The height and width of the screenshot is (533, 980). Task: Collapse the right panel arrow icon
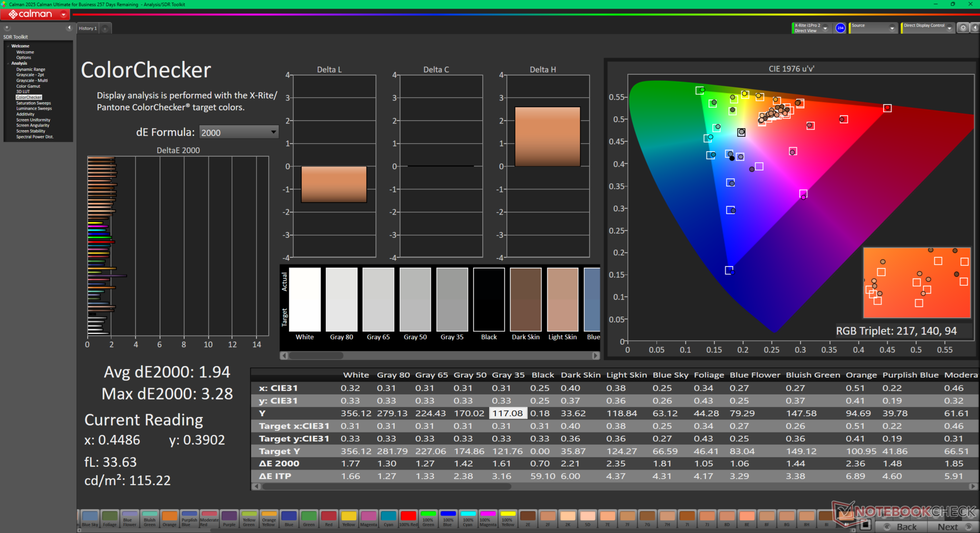pyautogui.click(x=974, y=28)
